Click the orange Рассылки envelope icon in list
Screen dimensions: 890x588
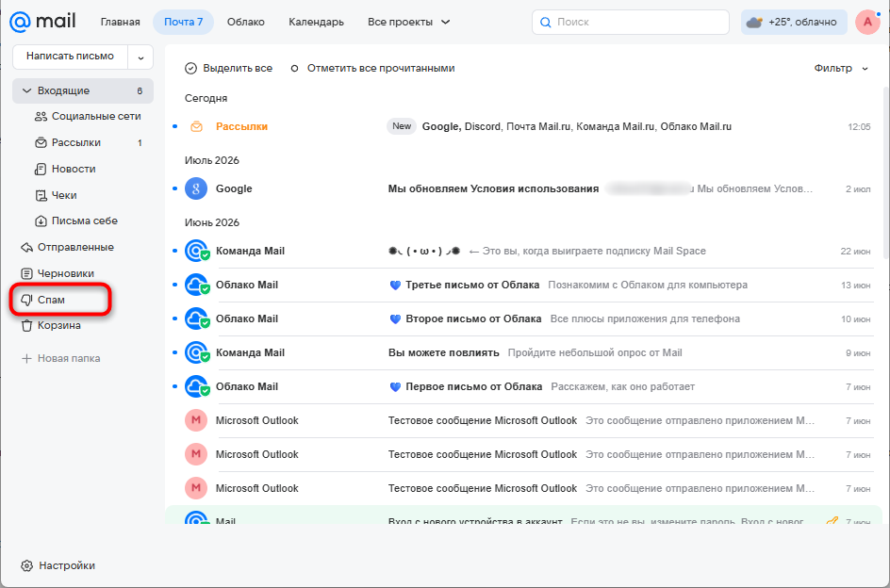click(x=196, y=126)
